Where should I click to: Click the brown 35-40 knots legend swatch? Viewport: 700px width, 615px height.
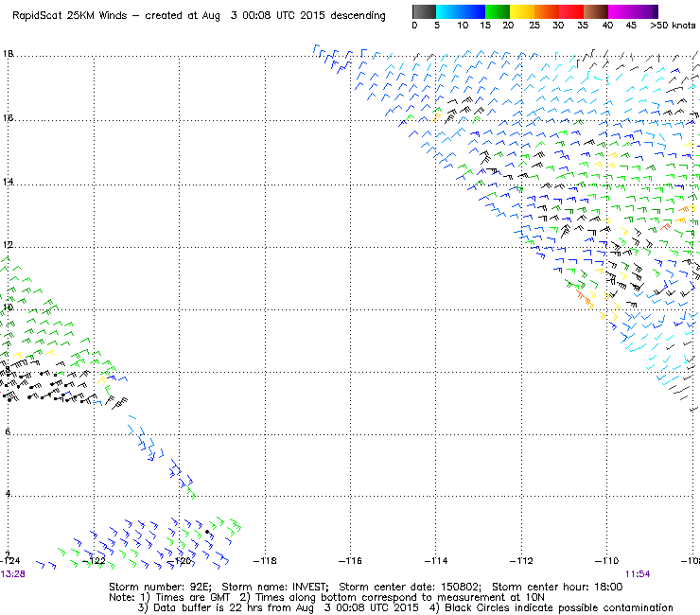[x=596, y=11]
